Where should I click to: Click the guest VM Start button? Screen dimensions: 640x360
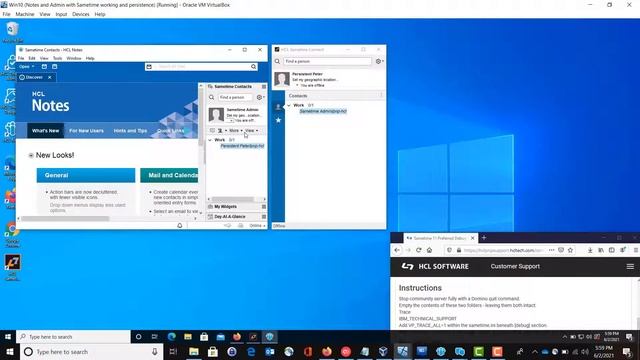[x=8, y=337]
